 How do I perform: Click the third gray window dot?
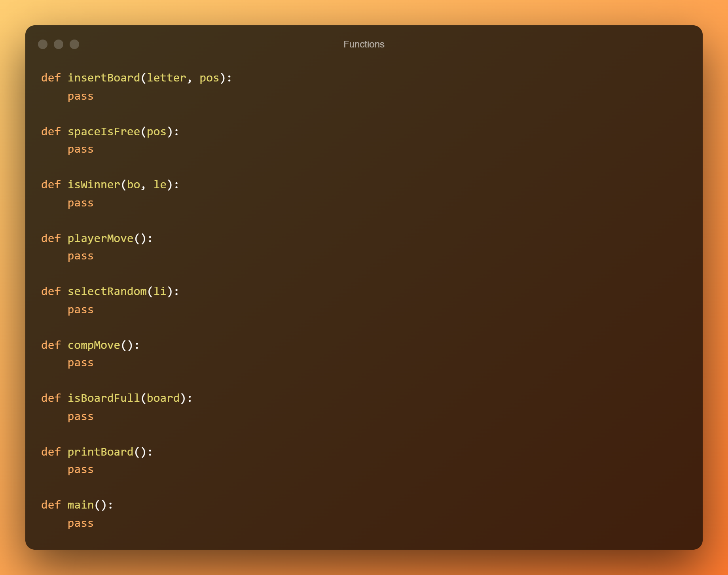(x=74, y=44)
